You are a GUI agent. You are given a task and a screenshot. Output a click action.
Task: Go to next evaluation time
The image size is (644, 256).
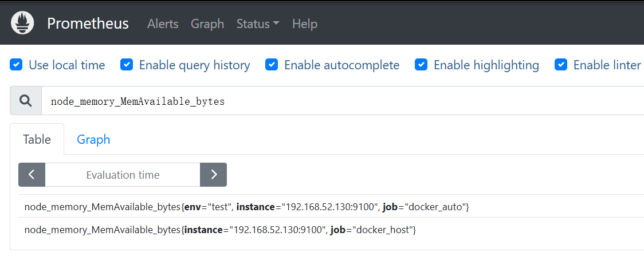[x=214, y=175]
